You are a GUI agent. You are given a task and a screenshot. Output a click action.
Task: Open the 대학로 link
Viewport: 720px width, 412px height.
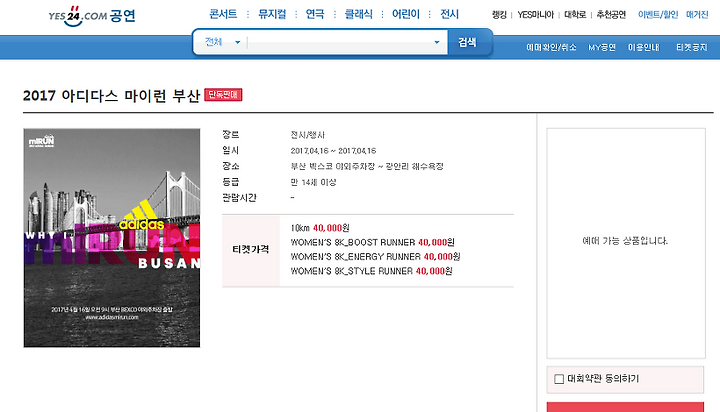(575, 15)
